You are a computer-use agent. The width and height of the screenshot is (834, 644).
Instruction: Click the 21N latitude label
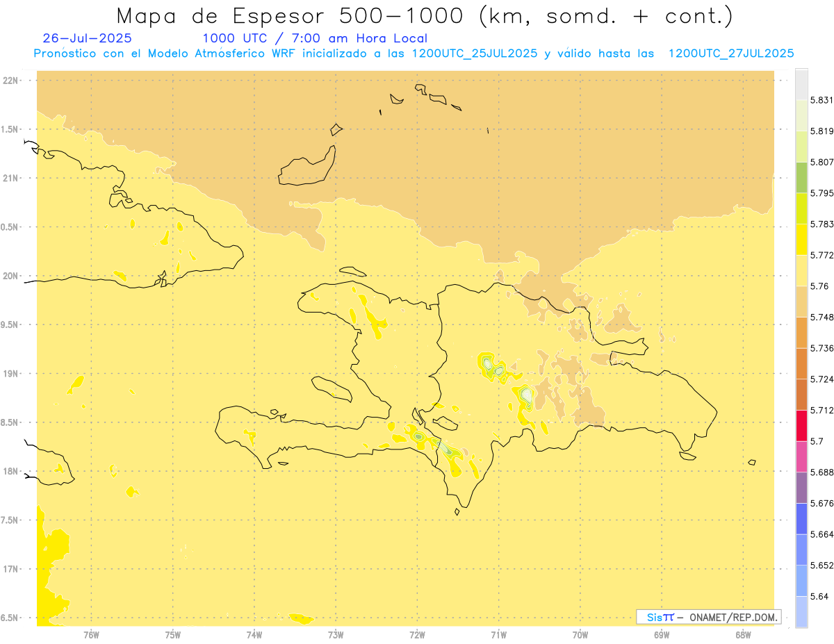[x=10, y=179]
